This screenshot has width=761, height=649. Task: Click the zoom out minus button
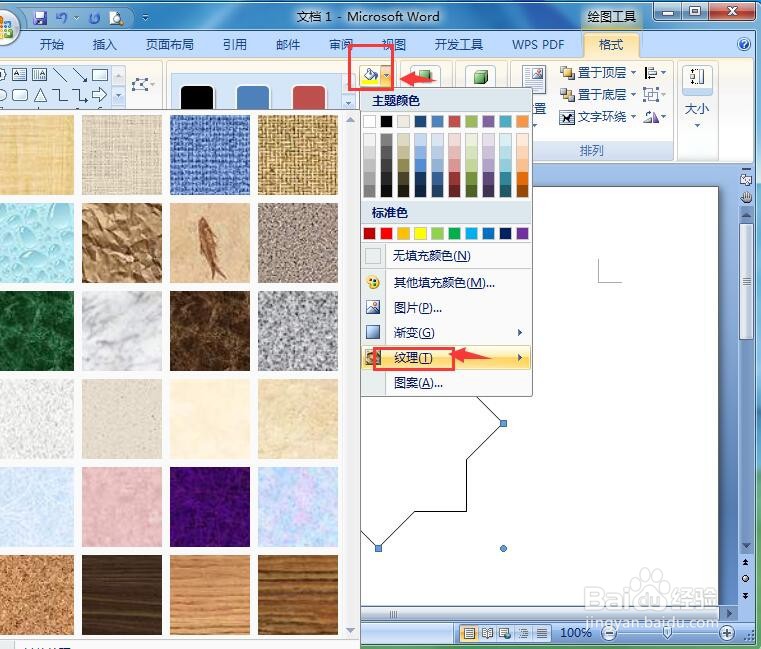tap(609, 632)
